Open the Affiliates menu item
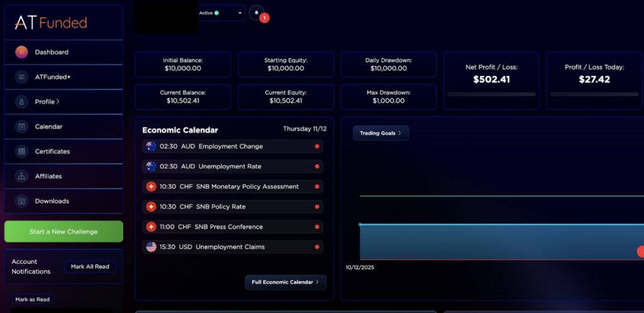644x313 pixels. coord(64,177)
